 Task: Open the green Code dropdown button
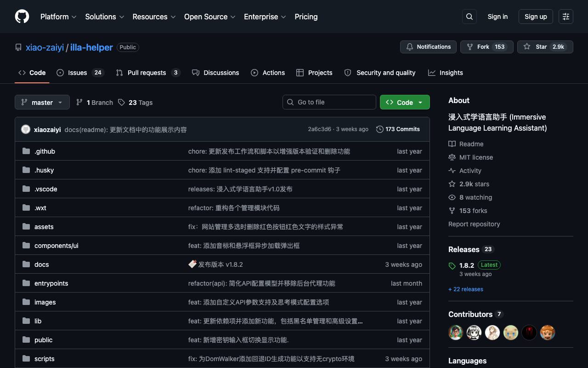(405, 102)
